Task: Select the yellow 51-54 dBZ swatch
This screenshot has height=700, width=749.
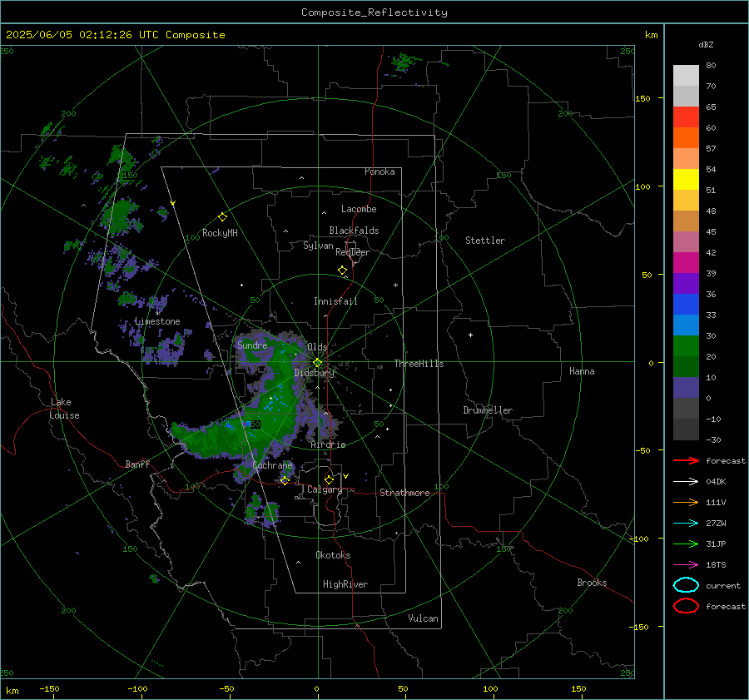Action: tap(686, 180)
